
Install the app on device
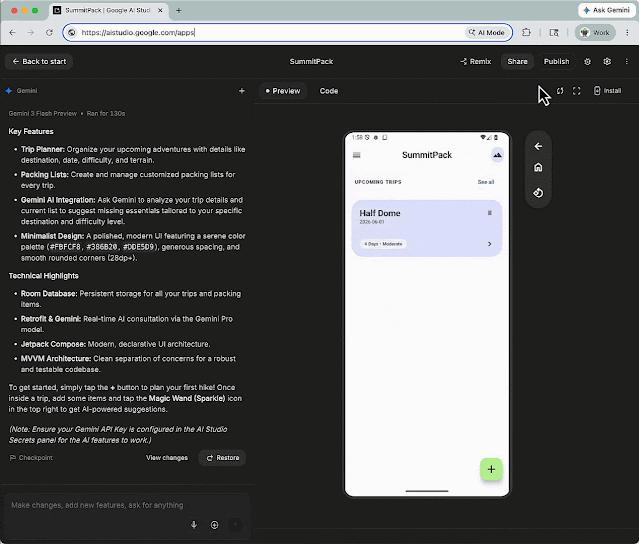[x=607, y=91]
